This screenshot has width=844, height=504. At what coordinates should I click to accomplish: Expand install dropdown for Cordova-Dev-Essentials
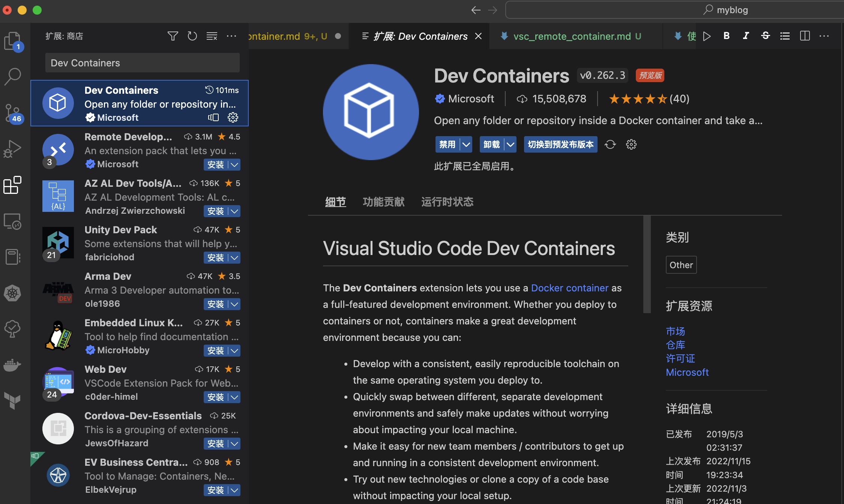point(234,444)
